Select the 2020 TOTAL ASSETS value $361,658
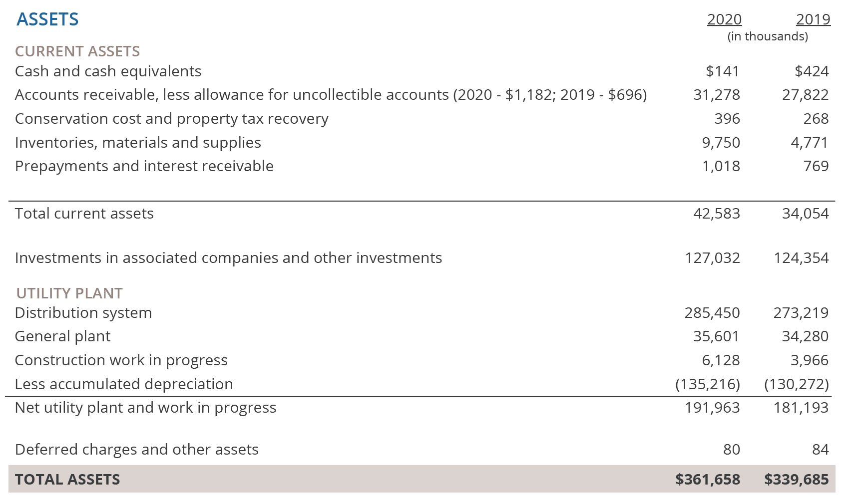 [x=708, y=480]
